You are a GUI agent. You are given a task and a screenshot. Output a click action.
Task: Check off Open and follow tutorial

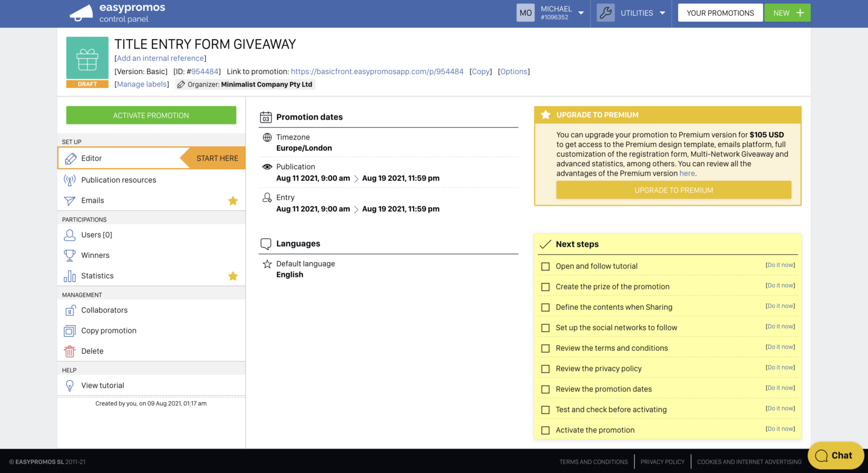(545, 266)
